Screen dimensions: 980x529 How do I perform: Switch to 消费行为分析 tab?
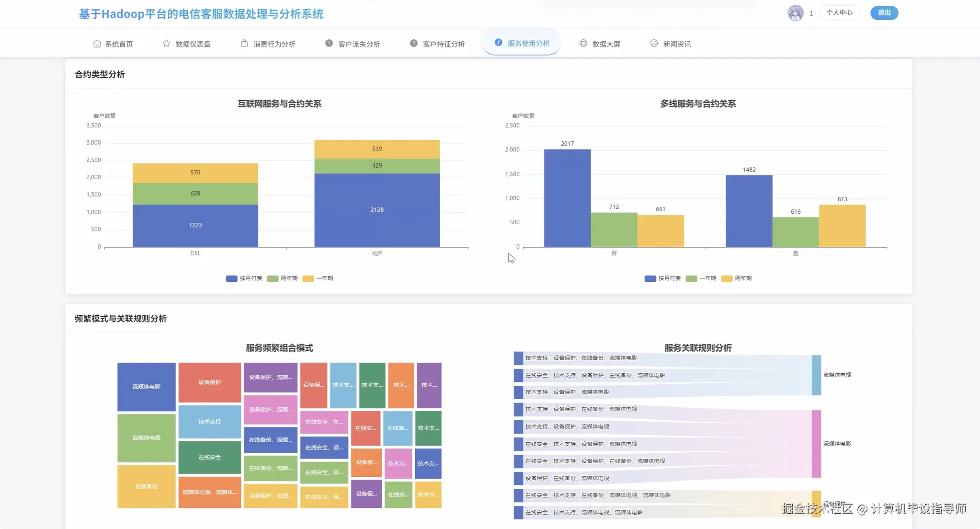268,44
